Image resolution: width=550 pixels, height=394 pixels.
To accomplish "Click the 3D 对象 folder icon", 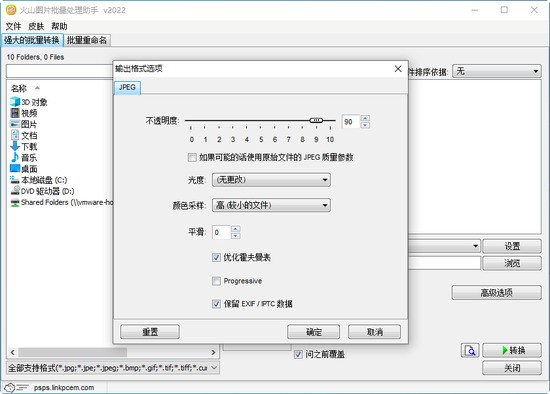I will (15, 102).
